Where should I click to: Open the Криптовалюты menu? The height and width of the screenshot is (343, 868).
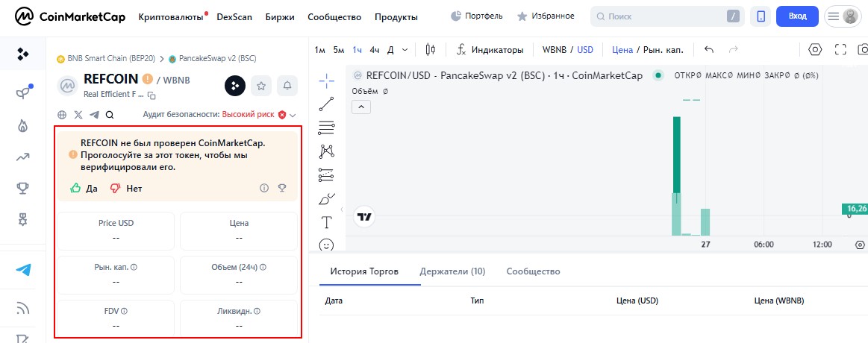[171, 17]
